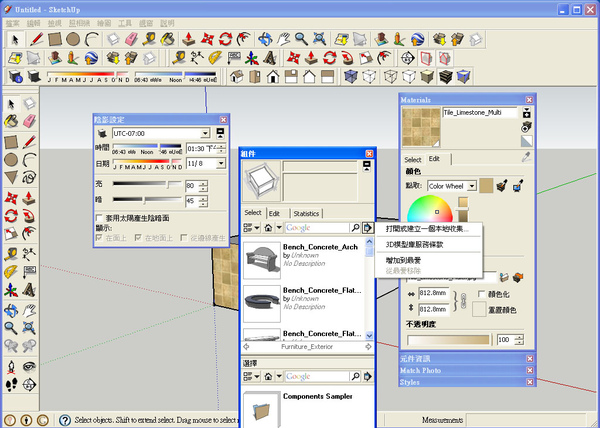
Task: Click search magnifier in upper components pane
Action: tap(355, 228)
